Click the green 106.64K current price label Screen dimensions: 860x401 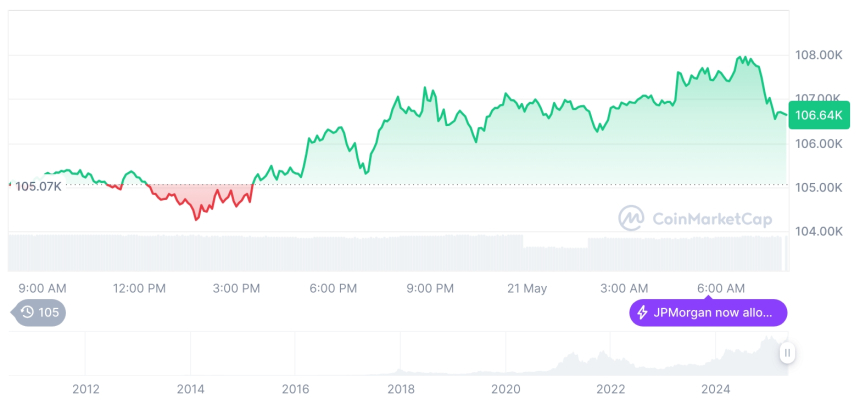point(818,115)
